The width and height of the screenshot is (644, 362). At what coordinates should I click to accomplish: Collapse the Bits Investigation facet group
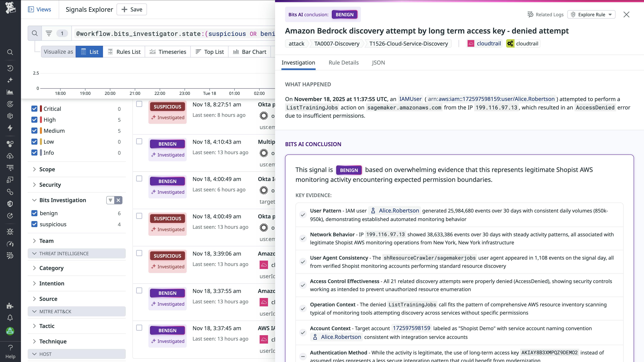(34, 200)
